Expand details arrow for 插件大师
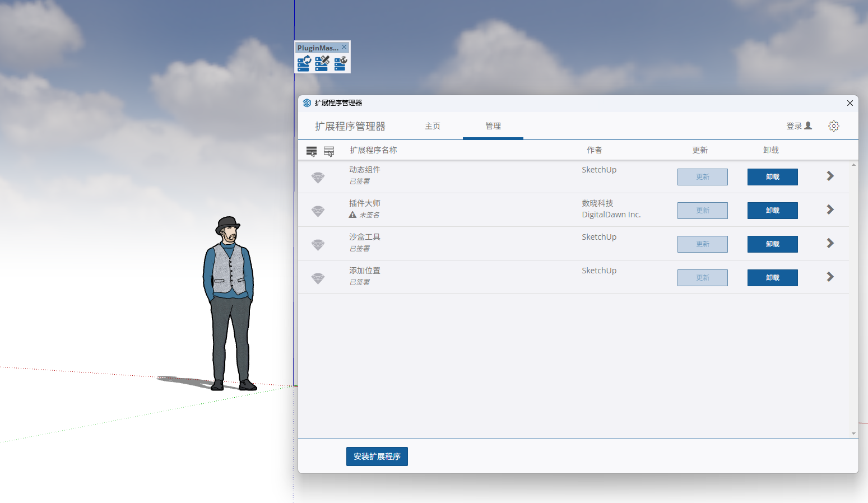 coord(830,210)
